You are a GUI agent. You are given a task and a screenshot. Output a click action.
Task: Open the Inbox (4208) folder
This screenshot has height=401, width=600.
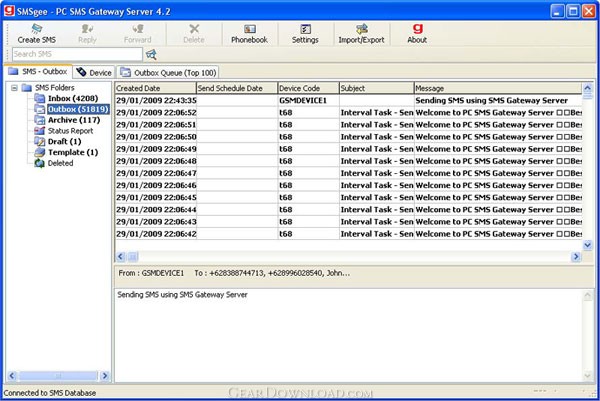(73, 98)
